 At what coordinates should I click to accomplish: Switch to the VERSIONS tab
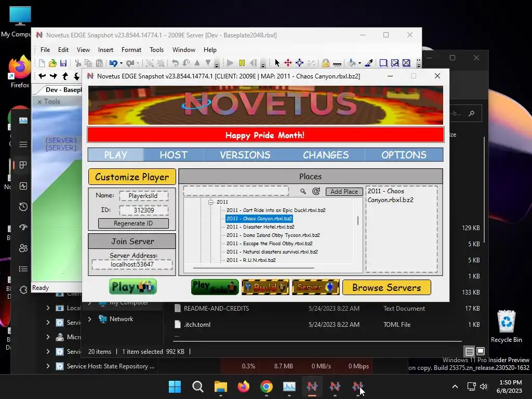click(245, 155)
